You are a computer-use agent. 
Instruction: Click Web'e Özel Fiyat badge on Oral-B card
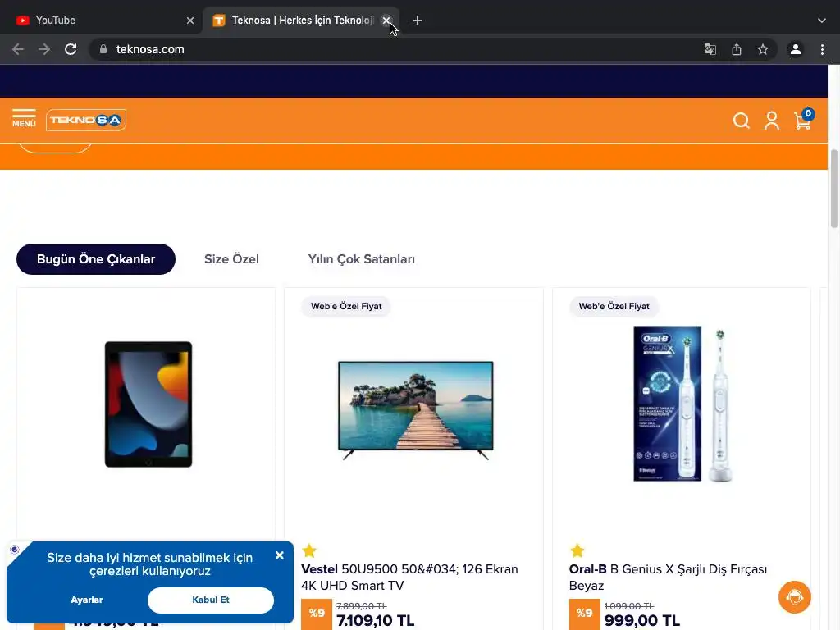[614, 307]
